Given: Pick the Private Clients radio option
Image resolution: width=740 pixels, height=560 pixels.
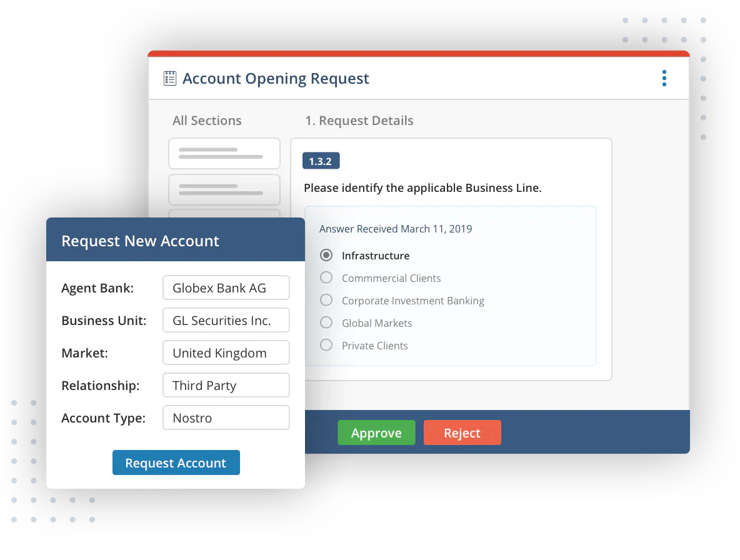Looking at the screenshot, I should tap(326, 346).
